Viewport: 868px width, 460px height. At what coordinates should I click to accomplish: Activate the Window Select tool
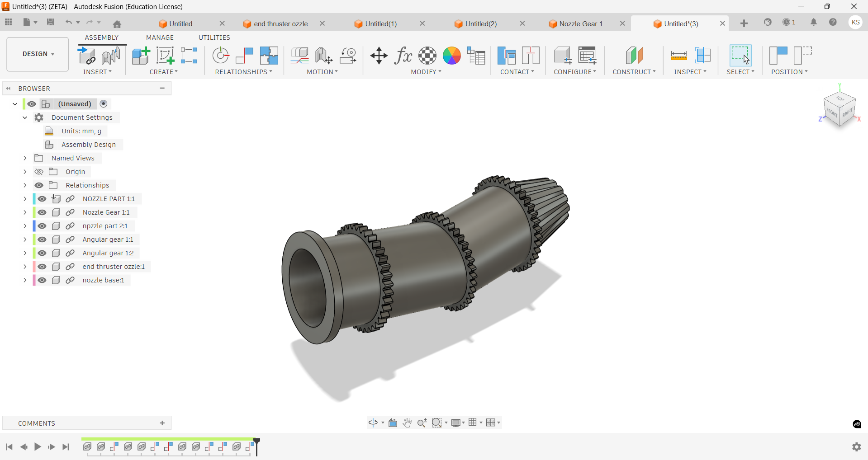tap(740, 56)
